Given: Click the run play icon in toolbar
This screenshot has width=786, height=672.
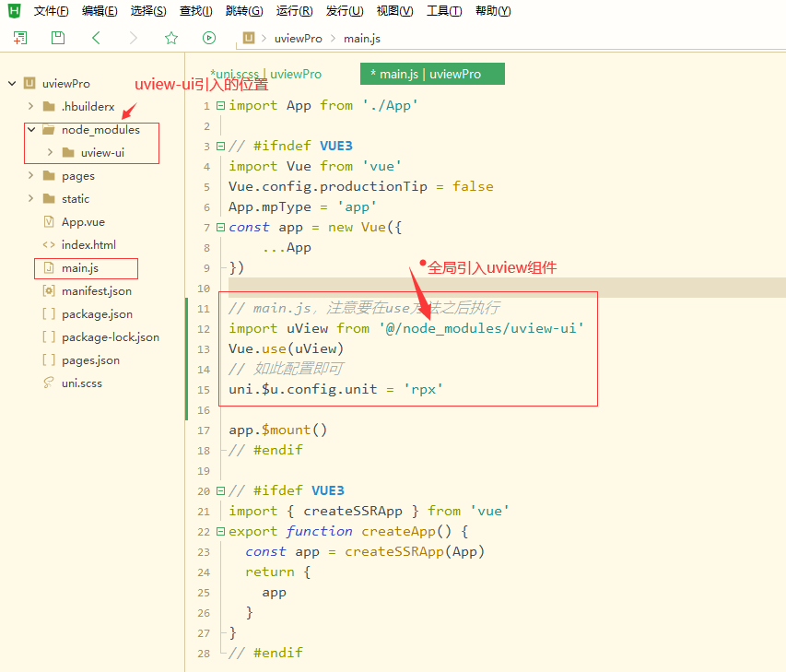Looking at the screenshot, I should (209, 38).
